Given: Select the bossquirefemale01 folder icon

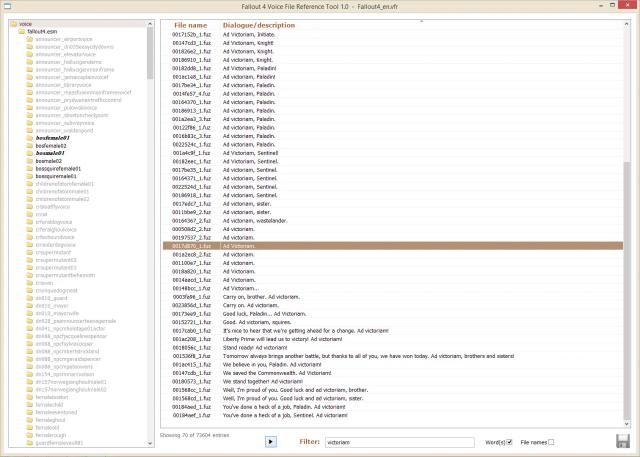Looking at the screenshot, I should click(x=29, y=169).
